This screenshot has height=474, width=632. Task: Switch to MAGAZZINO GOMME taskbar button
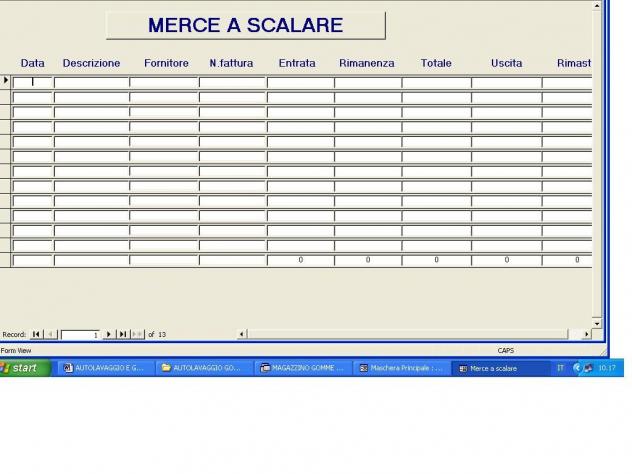click(x=303, y=368)
